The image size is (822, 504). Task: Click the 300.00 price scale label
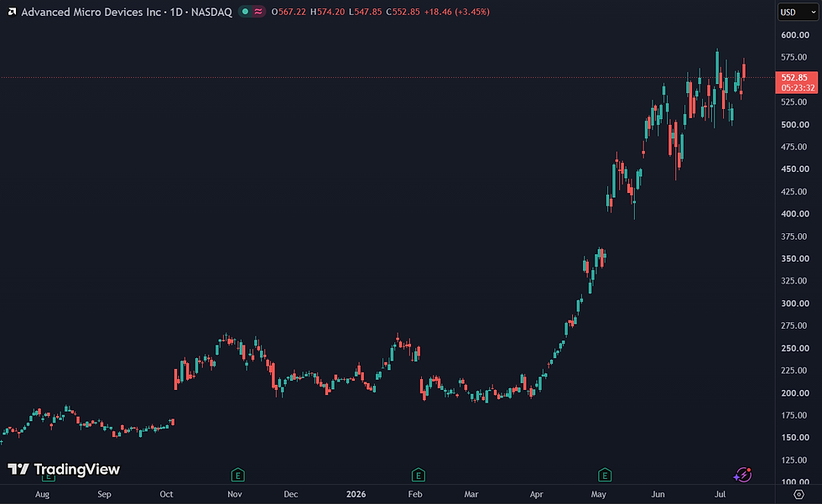tap(795, 303)
